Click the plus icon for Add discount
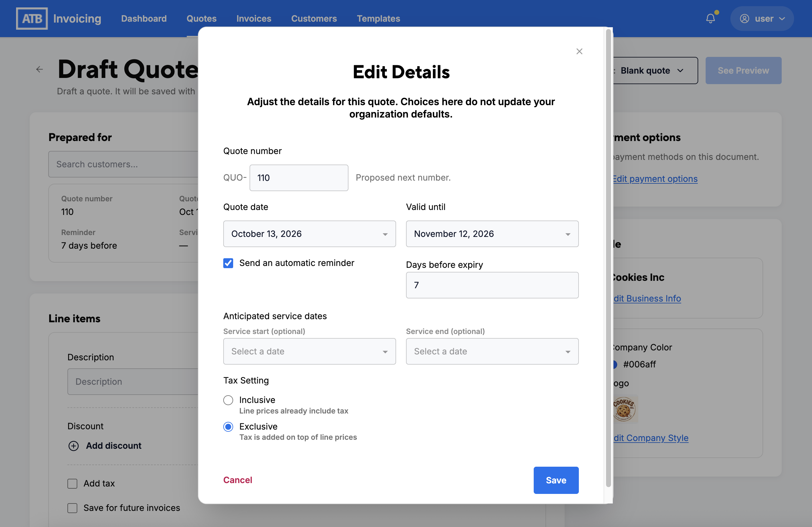Image resolution: width=812 pixels, height=527 pixels. 73,446
